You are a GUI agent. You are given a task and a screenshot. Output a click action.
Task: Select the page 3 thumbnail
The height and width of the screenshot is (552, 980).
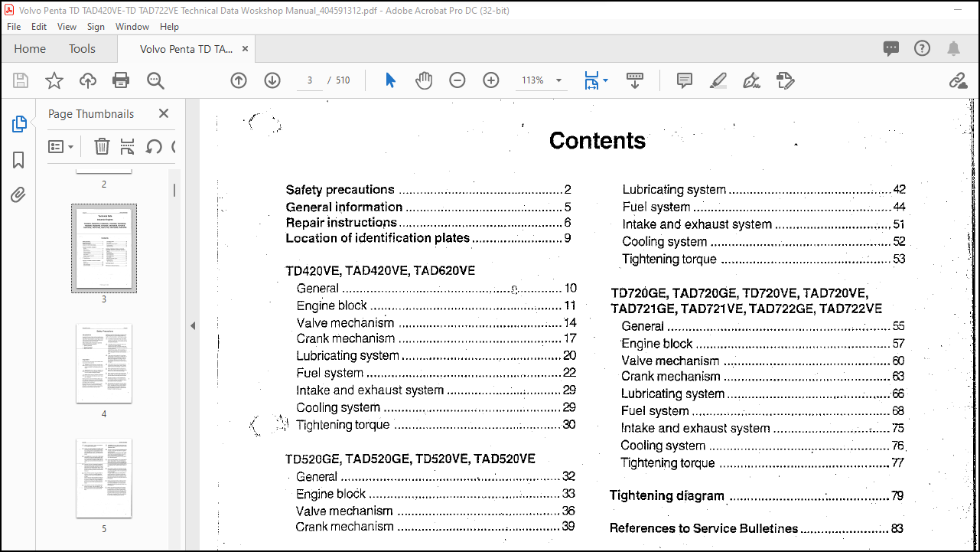tap(104, 248)
